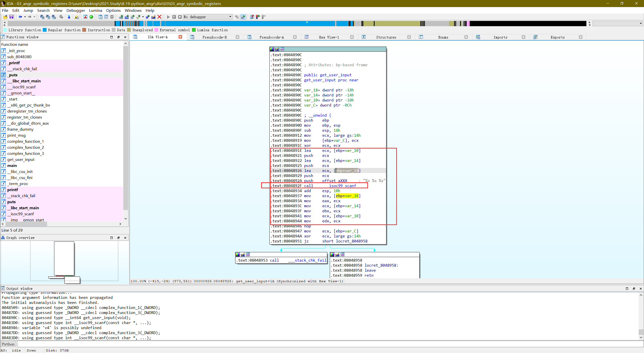Click the Python command input field
This screenshot has width=644, height=353.
(x=327, y=344)
